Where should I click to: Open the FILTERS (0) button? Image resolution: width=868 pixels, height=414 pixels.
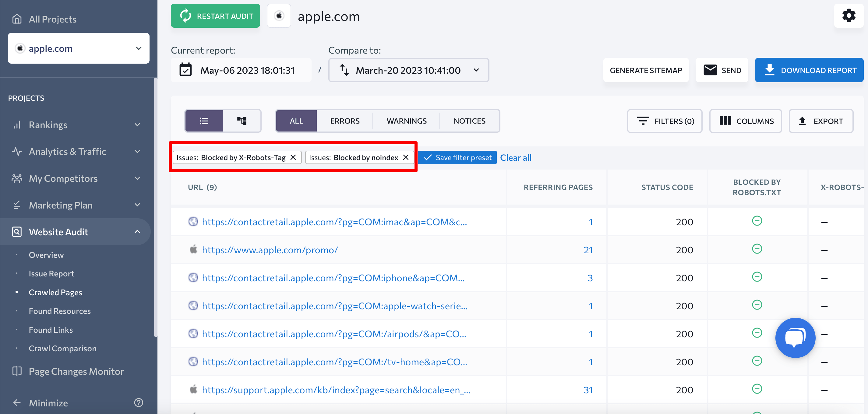(x=665, y=121)
